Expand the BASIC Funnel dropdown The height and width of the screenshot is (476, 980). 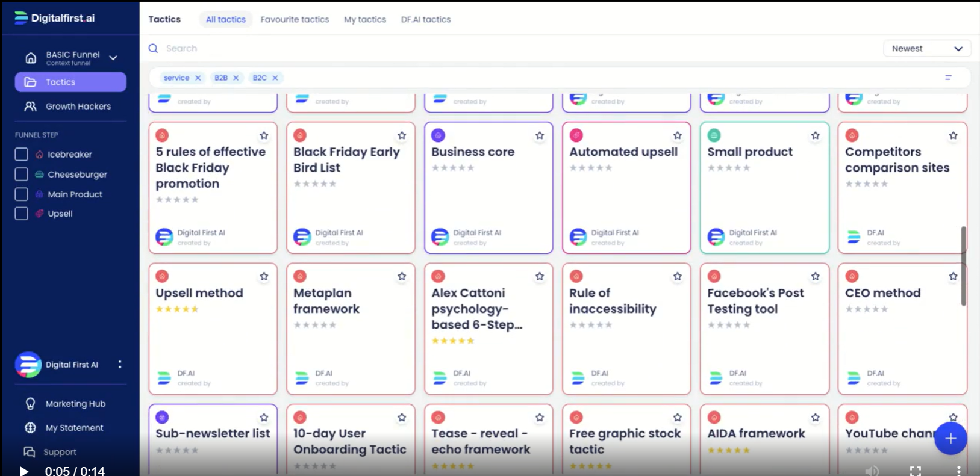tap(113, 58)
